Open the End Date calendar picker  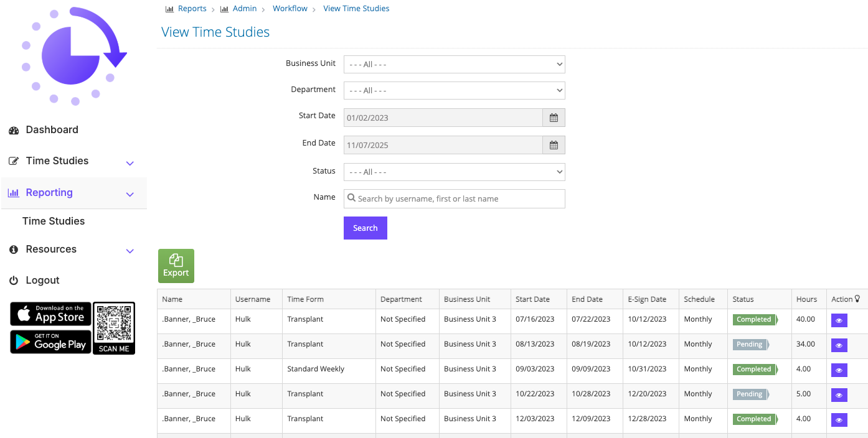click(x=554, y=145)
